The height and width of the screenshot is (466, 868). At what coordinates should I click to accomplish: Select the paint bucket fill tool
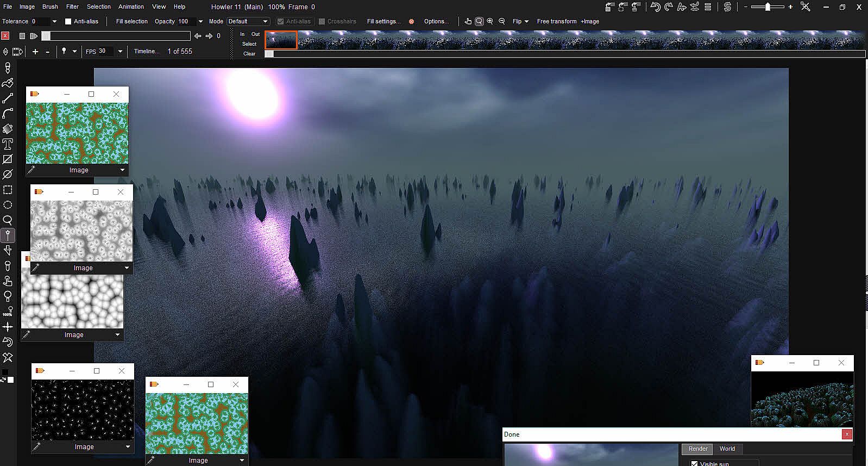point(8,129)
